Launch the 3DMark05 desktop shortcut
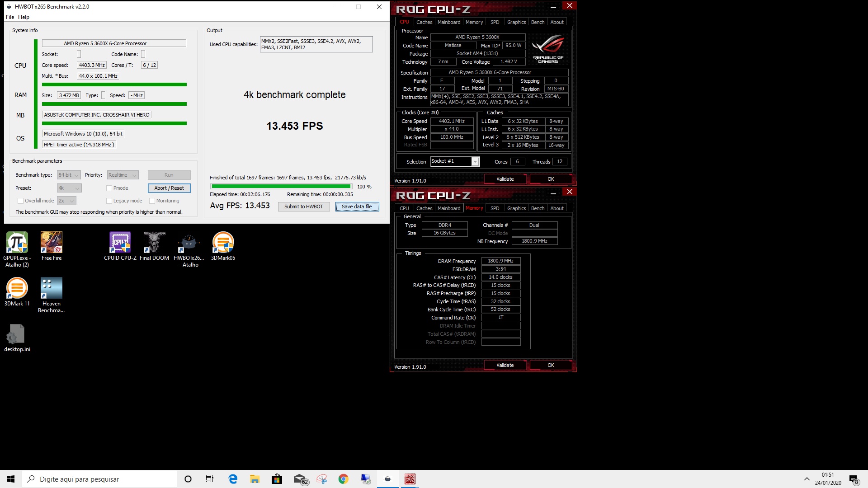The height and width of the screenshot is (488, 868). [x=223, y=246]
